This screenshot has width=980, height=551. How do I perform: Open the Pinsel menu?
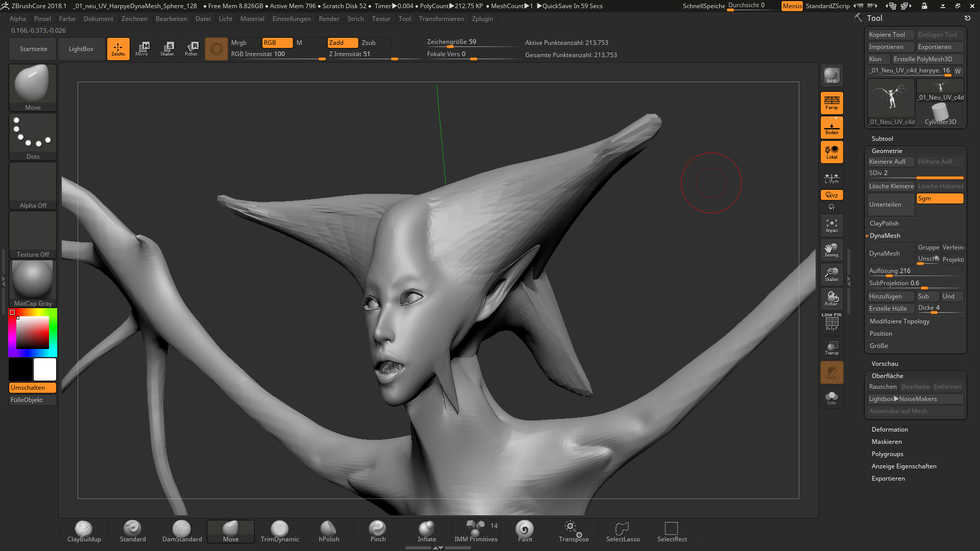coord(42,19)
